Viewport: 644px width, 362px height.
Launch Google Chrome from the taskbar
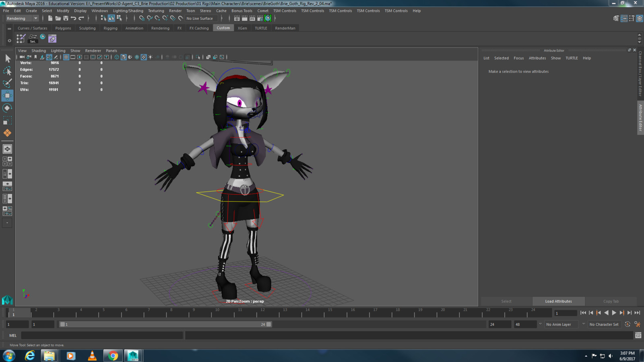(113, 356)
